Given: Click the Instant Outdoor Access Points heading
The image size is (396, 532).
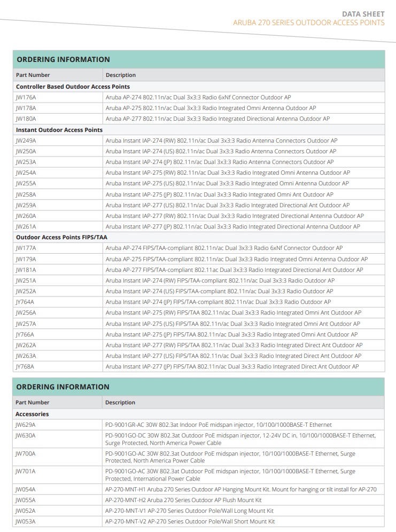Looking at the screenshot, I should click(x=59, y=130).
